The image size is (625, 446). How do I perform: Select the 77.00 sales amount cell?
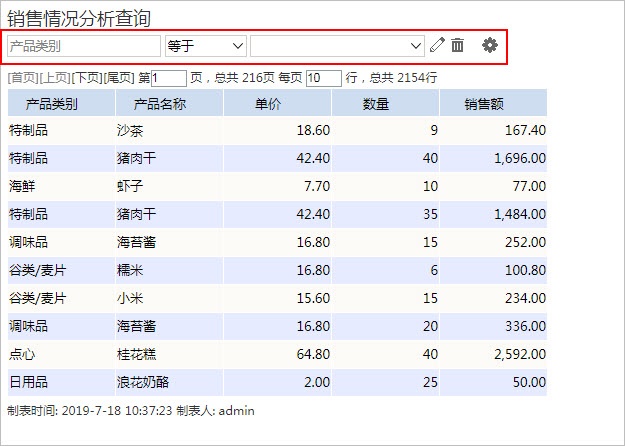493,187
